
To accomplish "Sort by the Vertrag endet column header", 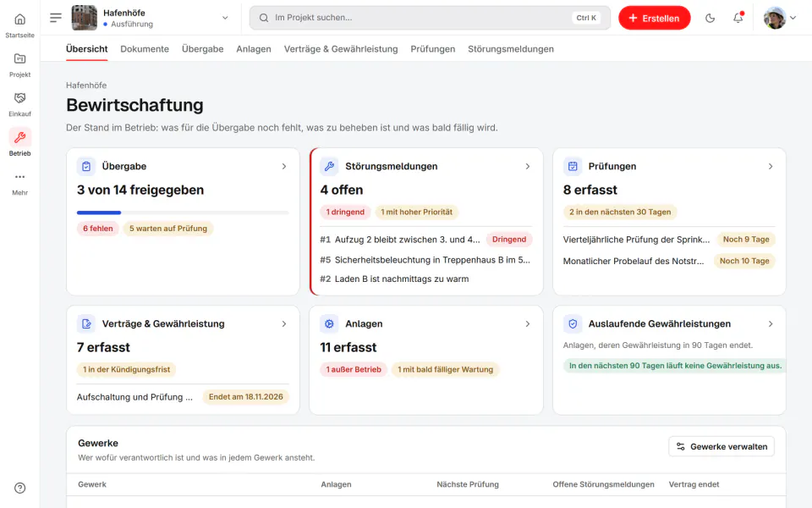I will click(694, 484).
